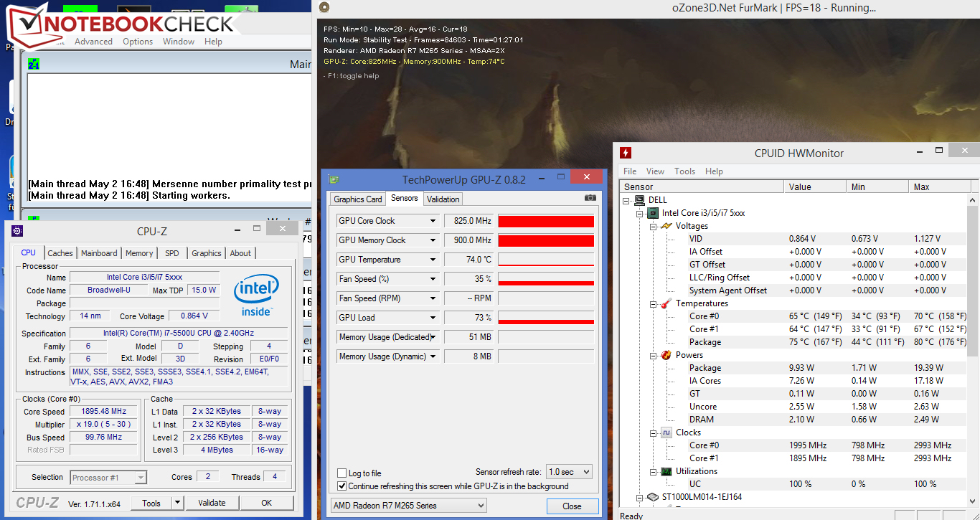Open the View menu in HWMonitor
Screen dimensions: 980x520
pyautogui.click(x=655, y=171)
